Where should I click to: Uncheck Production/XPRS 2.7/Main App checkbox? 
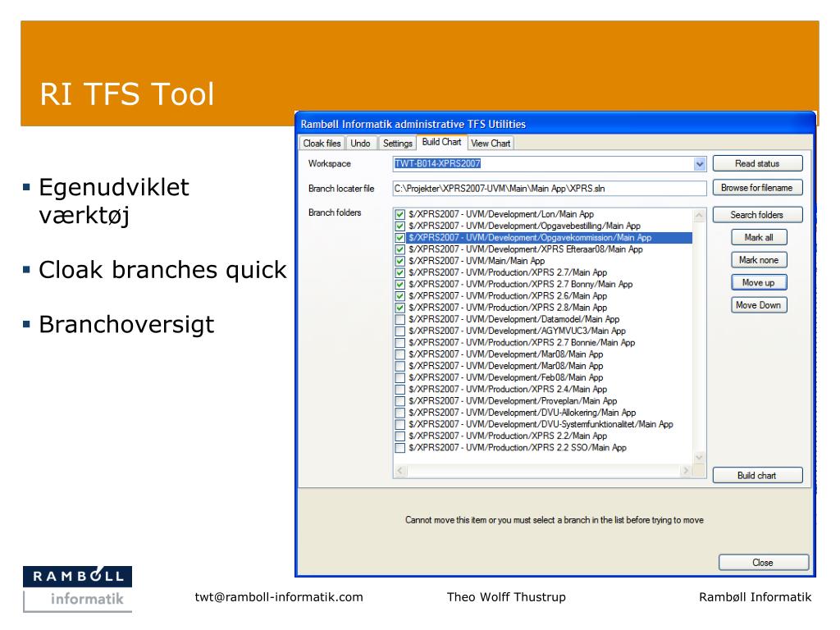coord(399,272)
